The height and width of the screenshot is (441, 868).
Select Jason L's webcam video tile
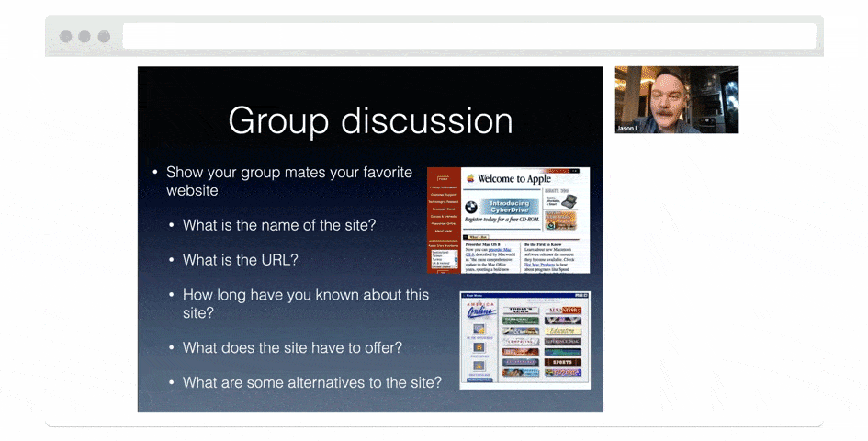tap(676, 100)
